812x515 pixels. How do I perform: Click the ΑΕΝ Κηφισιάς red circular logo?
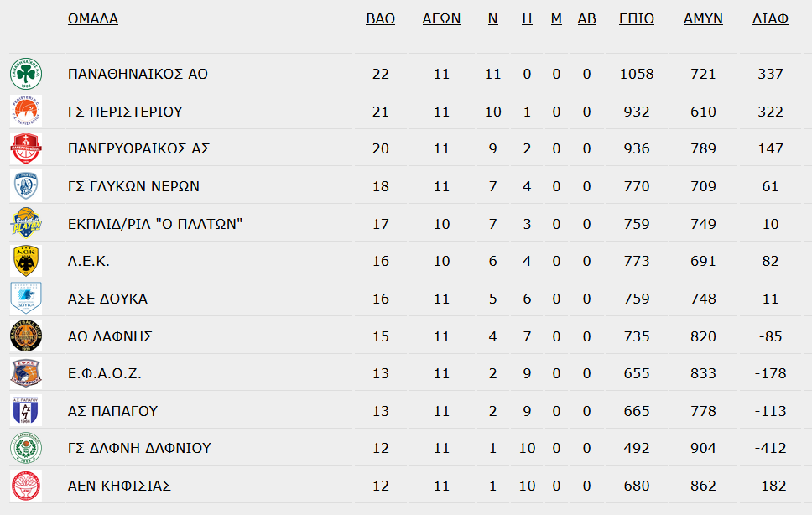pos(26,486)
